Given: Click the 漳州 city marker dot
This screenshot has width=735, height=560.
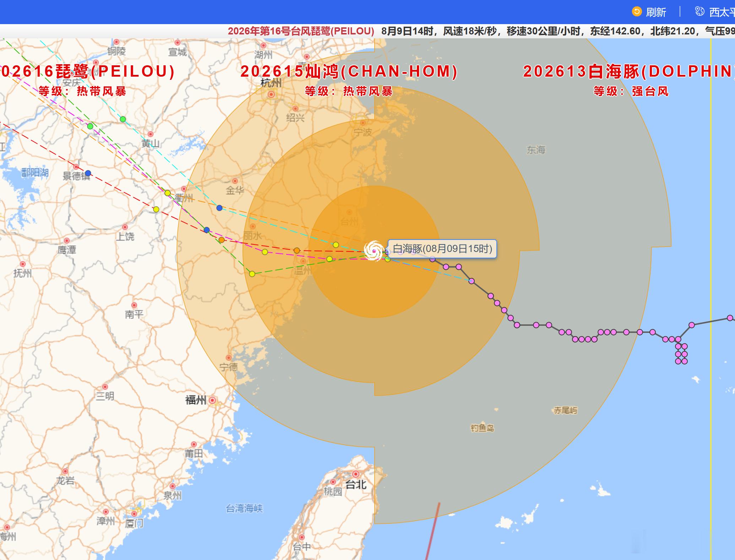Looking at the screenshot, I should [x=106, y=512].
